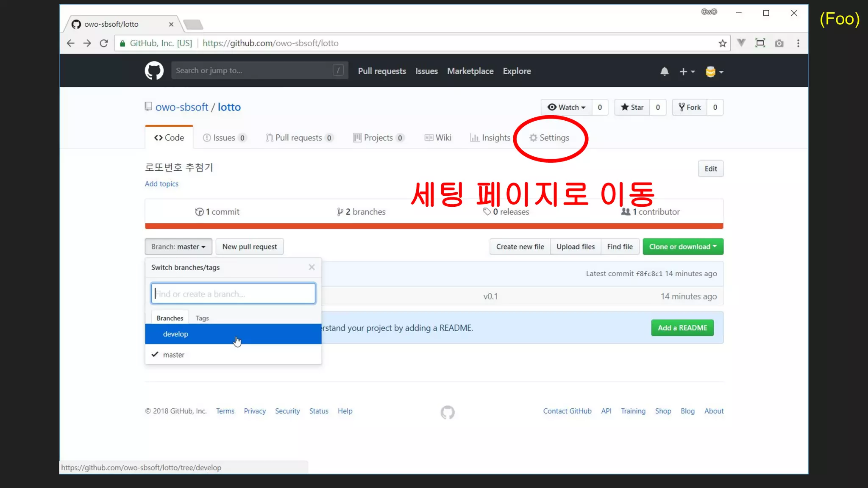
Task: Open the notifications bell icon
Action: 664,72
